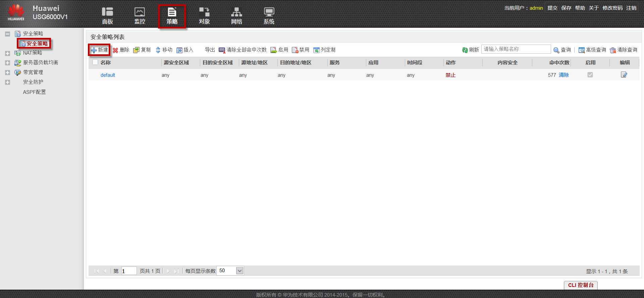Sort by 源安全区域 column header
The width and height of the screenshot is (644, 298).
click(176, 63)
